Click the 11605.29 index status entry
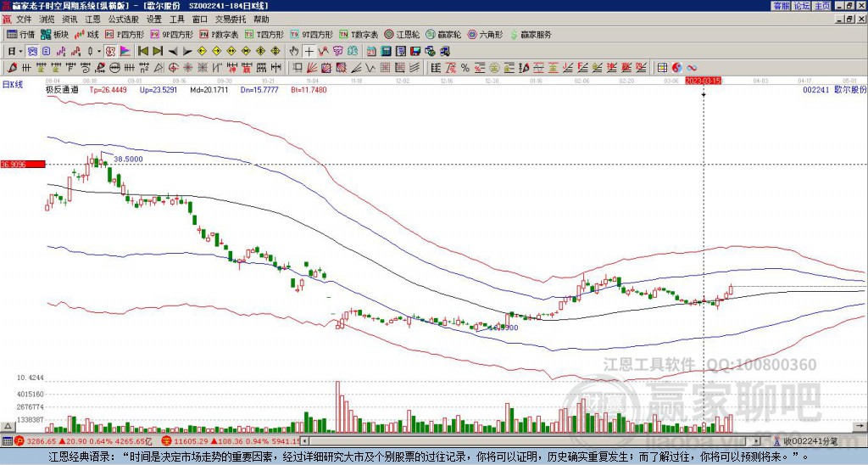868x465 pixels. (x=231, y=441)
